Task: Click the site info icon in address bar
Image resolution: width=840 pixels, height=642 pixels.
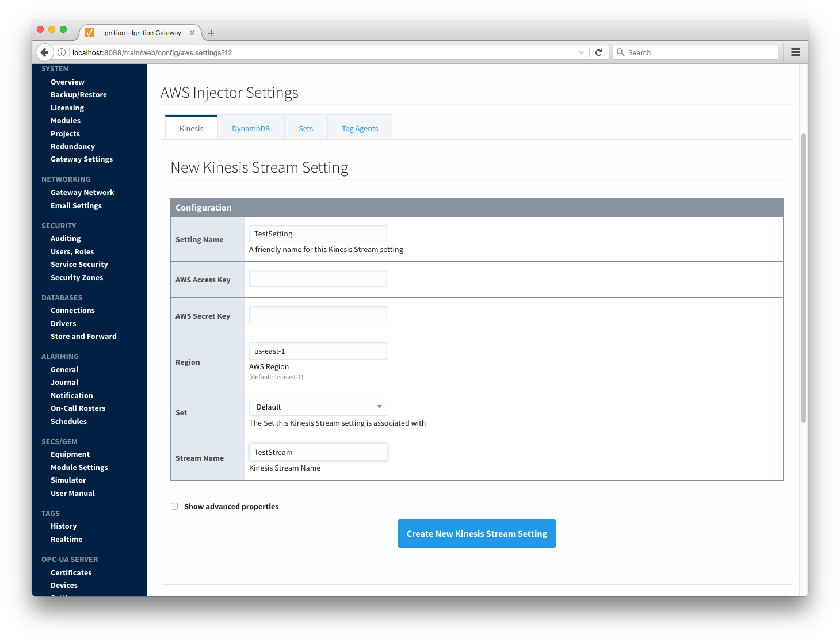Action: pyautogui.click(x=62, y=52)
